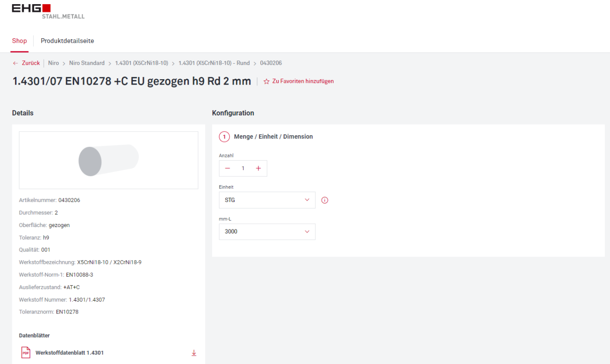The height and width of the screenshot is (364, 610).
Task: Download the Werkstoffdatenblatt via arrow icon
Action: [194, 353]
